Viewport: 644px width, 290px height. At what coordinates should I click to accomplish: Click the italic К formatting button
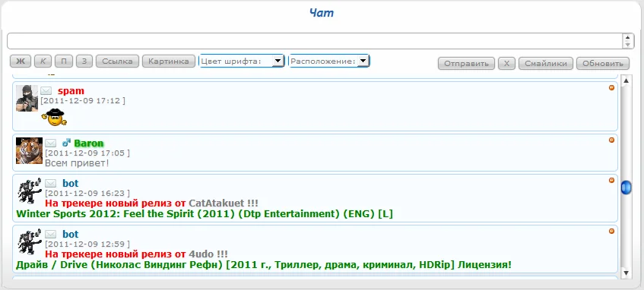pyautogui.click(x=43, y=61)
